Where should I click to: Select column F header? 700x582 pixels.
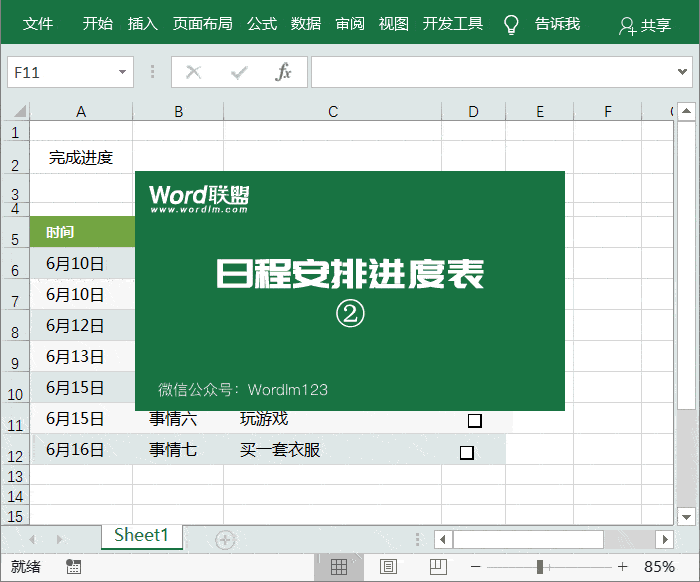tap(608, 112)
